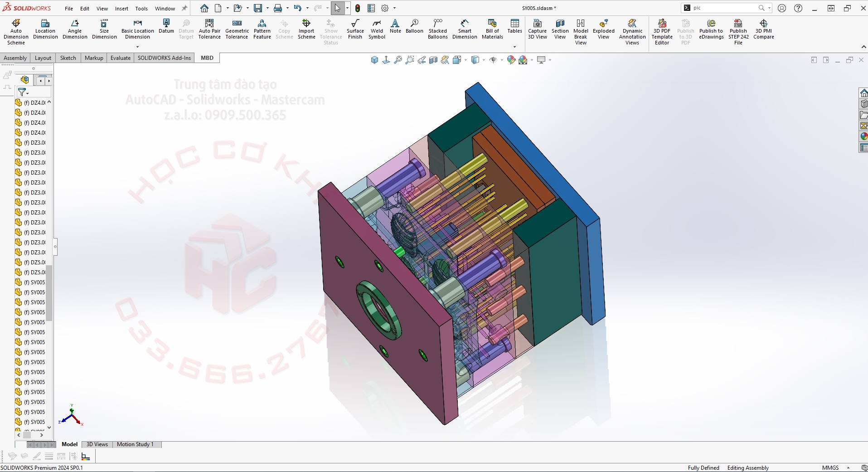Image resolution: width=868 pixels, height=472 pixels.
Task: Open the Auto Pair Tolerance tool
Action: pyautogui.click(x=209, y=29)
